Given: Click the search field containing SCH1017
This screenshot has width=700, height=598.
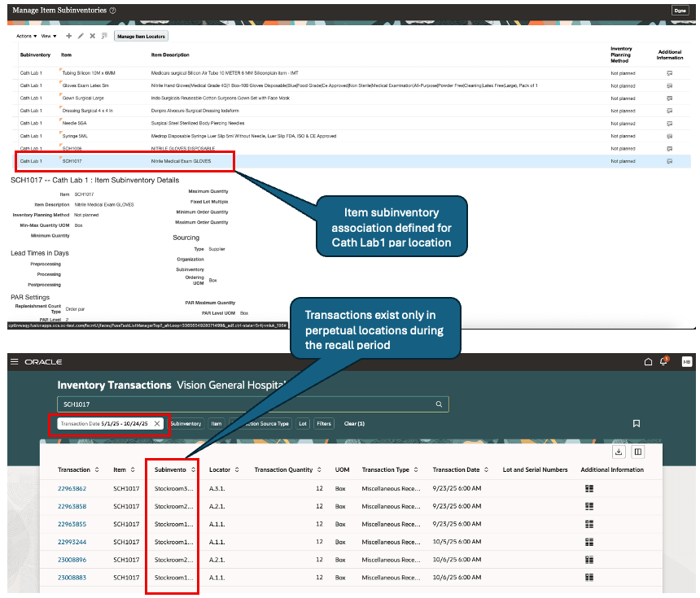Looking at the screenshot, I should coord(252,404).
